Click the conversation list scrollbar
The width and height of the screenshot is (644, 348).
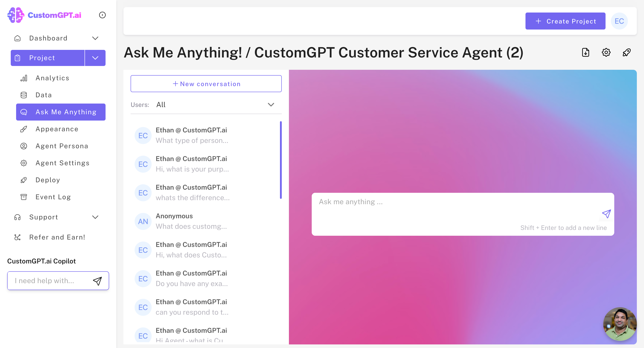pyautogui.click(x=281, y=160)
